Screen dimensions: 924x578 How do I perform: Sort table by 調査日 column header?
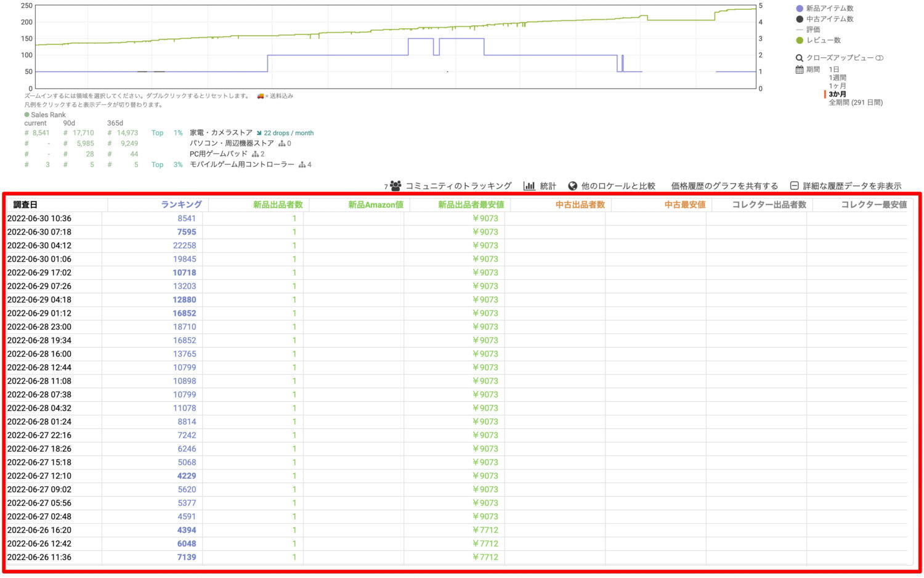click(x=25, y=205)
